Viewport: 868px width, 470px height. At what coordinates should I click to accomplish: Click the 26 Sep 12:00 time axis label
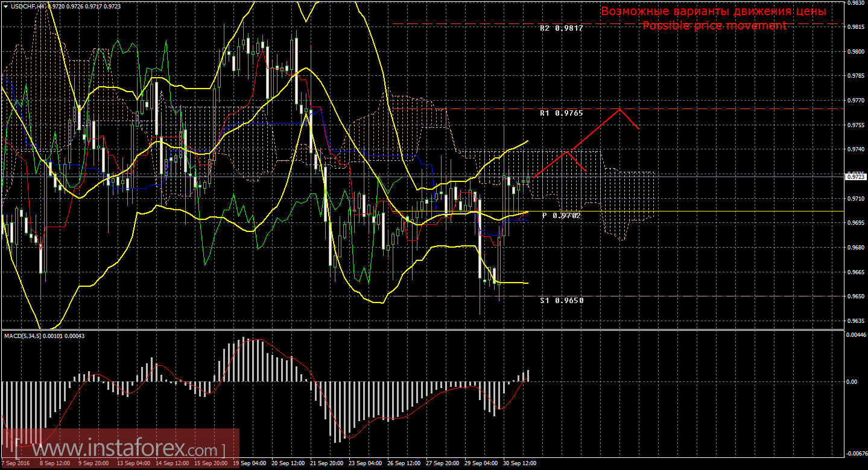pyautogui.click(x=403, y=464)
